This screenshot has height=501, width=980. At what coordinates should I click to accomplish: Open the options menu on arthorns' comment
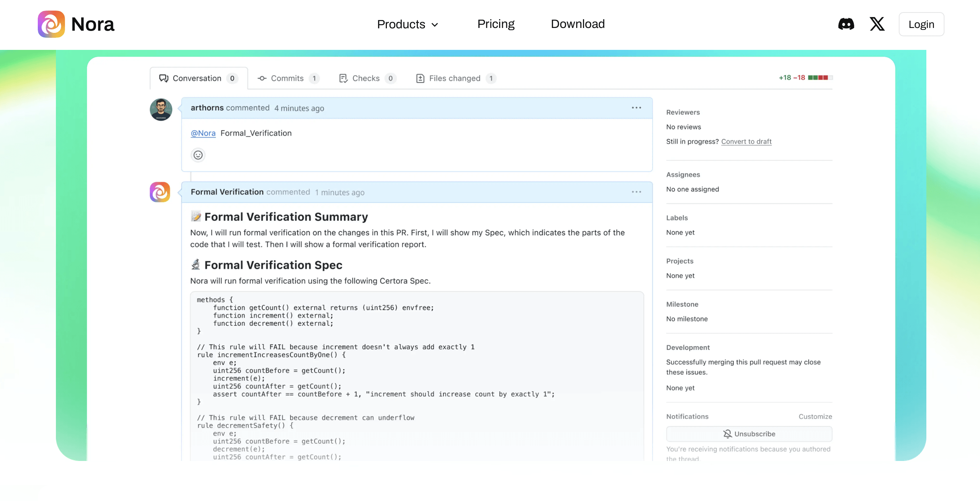pyautogui.click(x=636, y=108)
